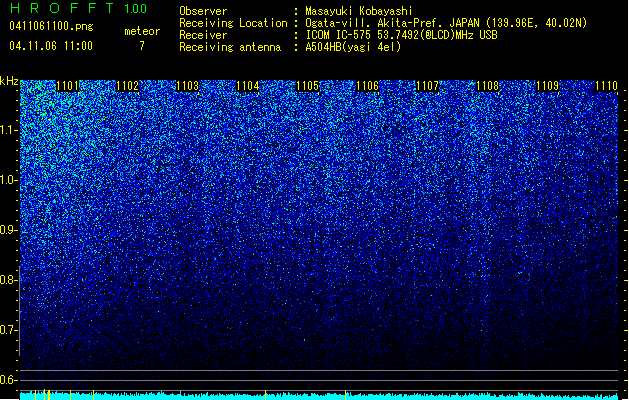629x400 pixels.
Task: Click the 'meteor' count label
Action: 142,31
